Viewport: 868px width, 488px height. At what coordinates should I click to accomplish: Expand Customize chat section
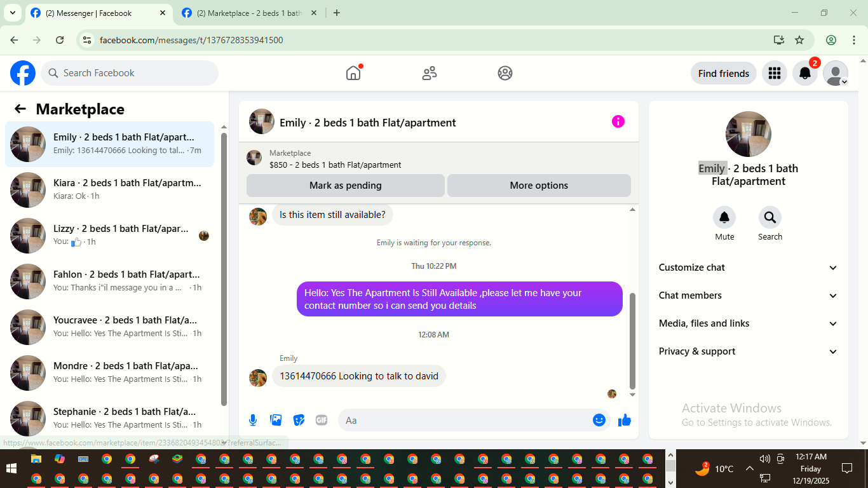click(749, 268)
